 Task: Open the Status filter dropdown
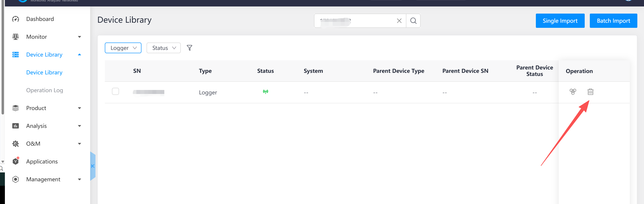click(x=163, y=48)
